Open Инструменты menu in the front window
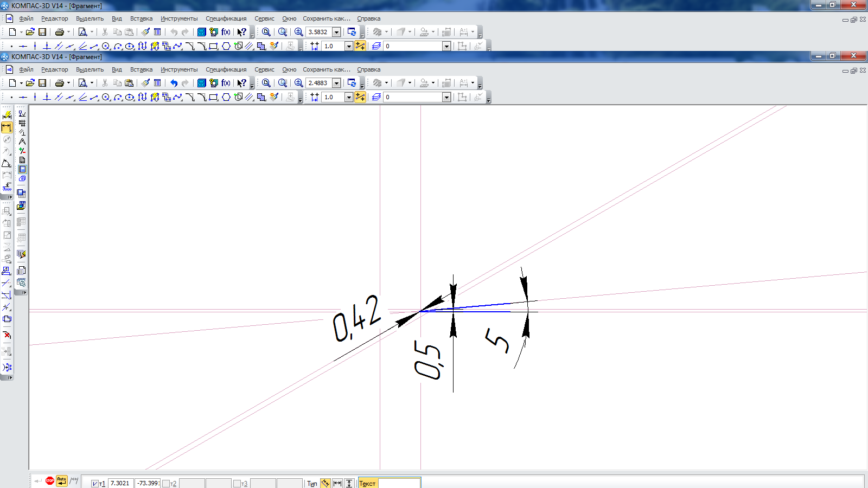 [x=179, y=69]
